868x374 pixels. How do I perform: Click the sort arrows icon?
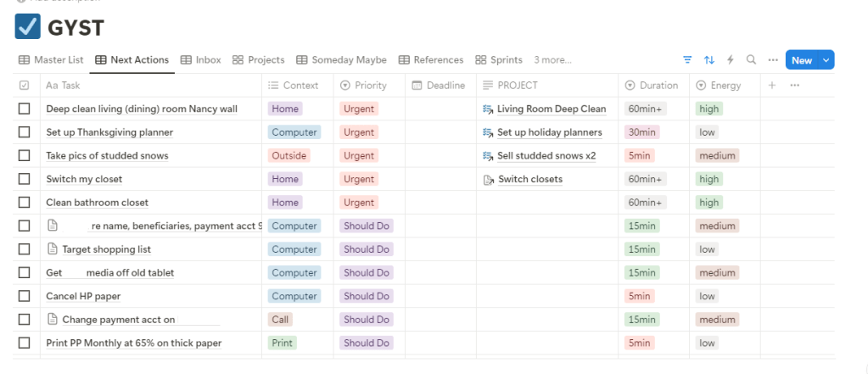[x=709, y=60]
